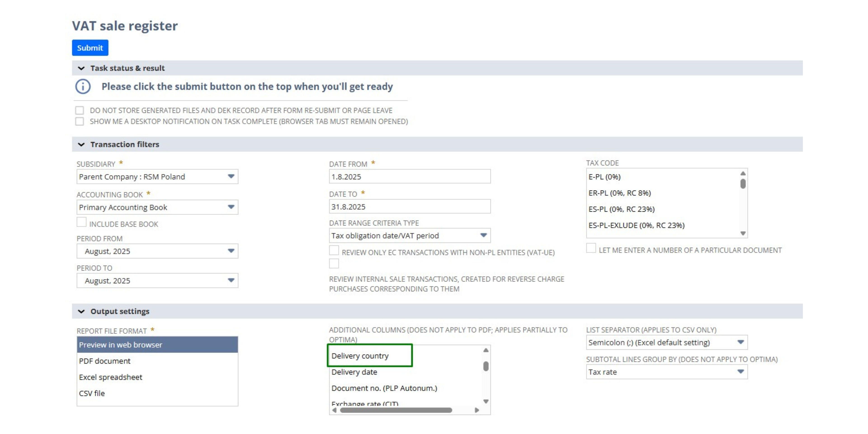Screen dimensions: 868x434
Task: Open the List Separator dropdown
Action: click(667, 342)
